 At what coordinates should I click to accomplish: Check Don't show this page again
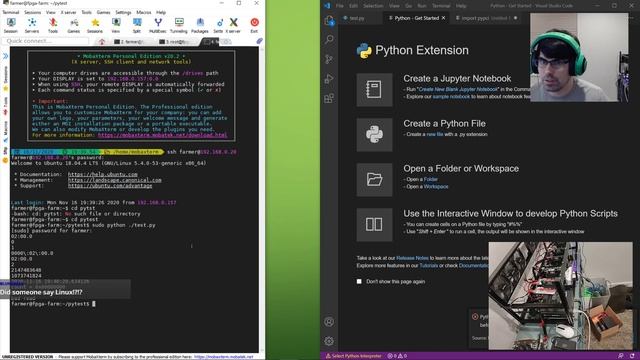(x=359, y=282)
